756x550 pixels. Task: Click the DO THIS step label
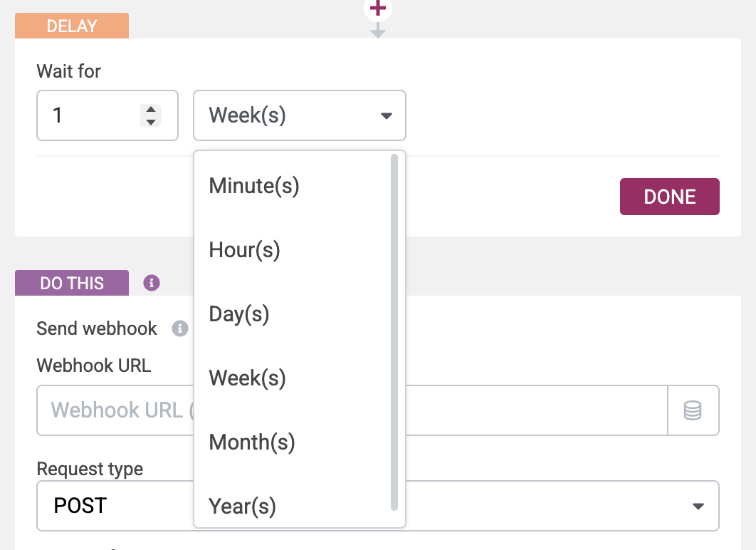point(72,283)
